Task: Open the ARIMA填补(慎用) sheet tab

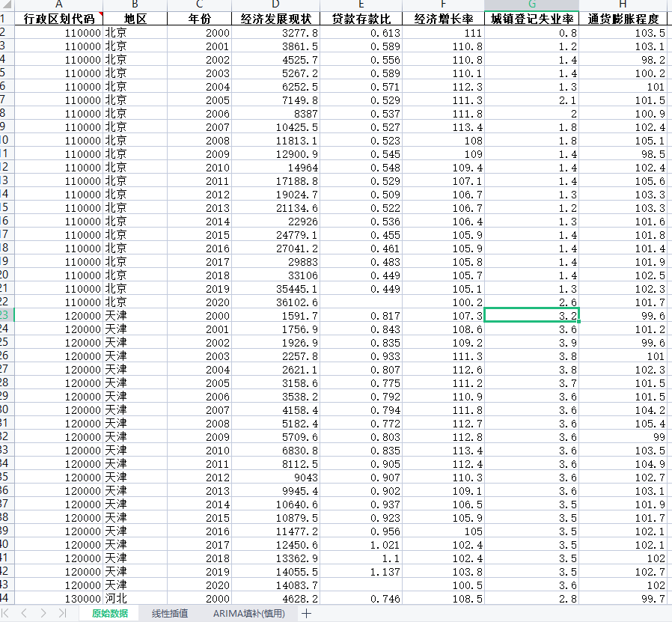Action: click(248, 613)
